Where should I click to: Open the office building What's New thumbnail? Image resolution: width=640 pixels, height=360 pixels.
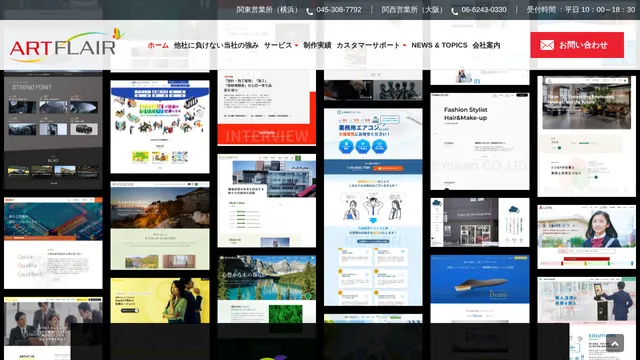click(x=267, y=200)
